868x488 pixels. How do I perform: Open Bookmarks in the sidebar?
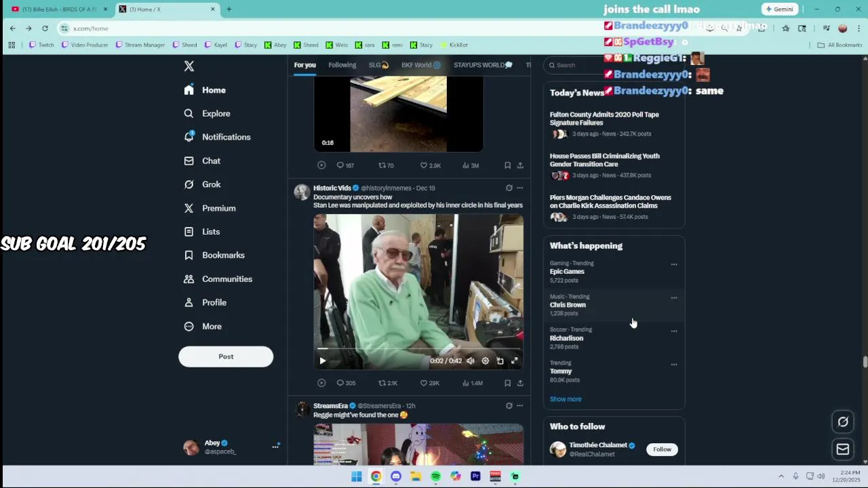tap(214, 255)
